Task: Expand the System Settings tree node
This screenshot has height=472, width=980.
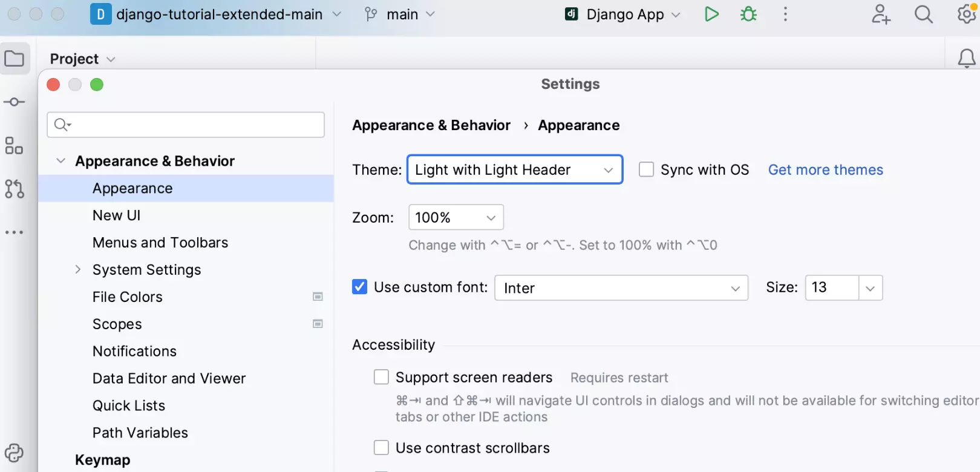Action: (78, 269)
